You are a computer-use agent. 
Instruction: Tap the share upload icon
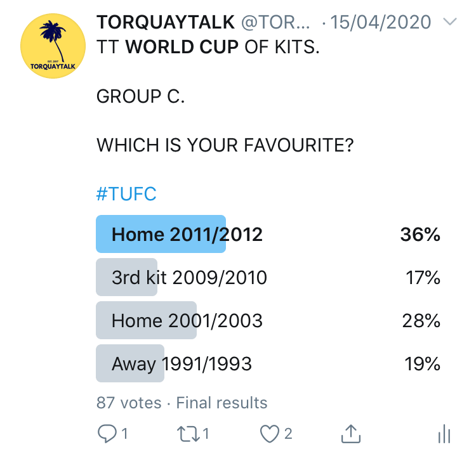pyautogui.click(x=351, y=434)
